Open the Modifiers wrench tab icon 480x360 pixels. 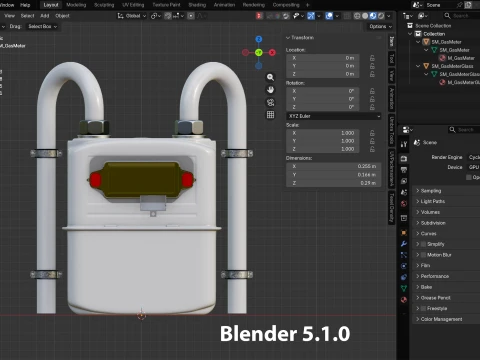pyautogui.click(x=404, y=244)
